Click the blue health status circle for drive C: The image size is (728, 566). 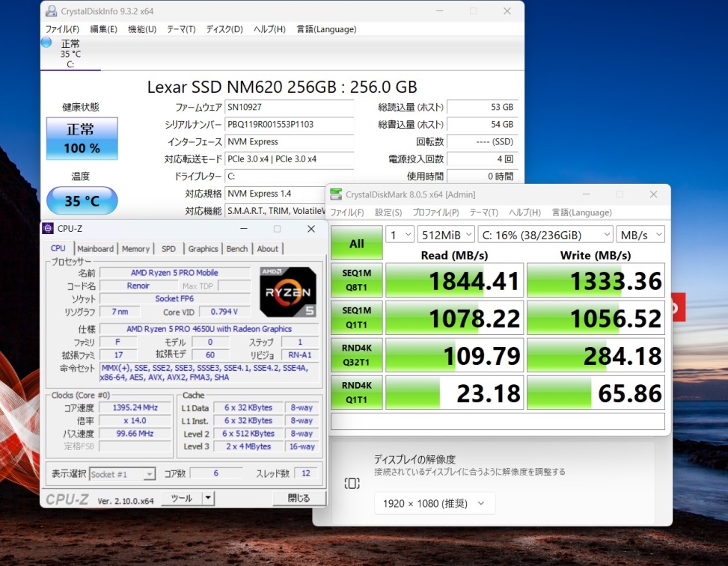tap(46, 43)
